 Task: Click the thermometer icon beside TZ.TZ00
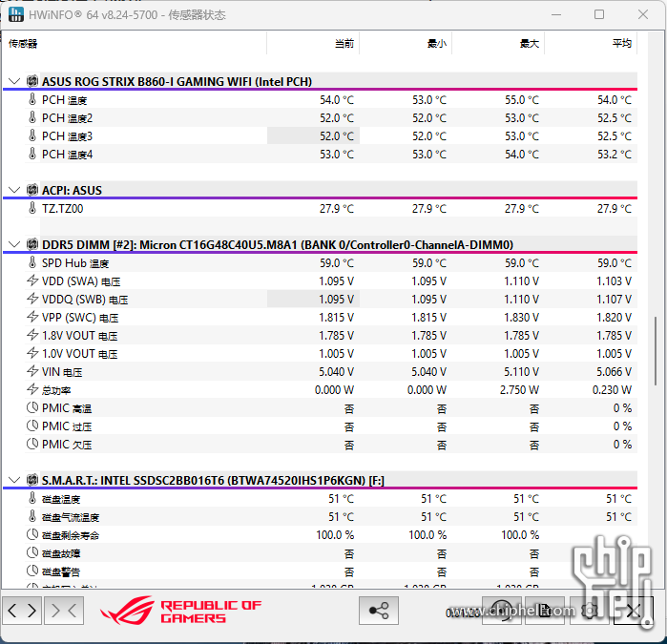point(32,208)
